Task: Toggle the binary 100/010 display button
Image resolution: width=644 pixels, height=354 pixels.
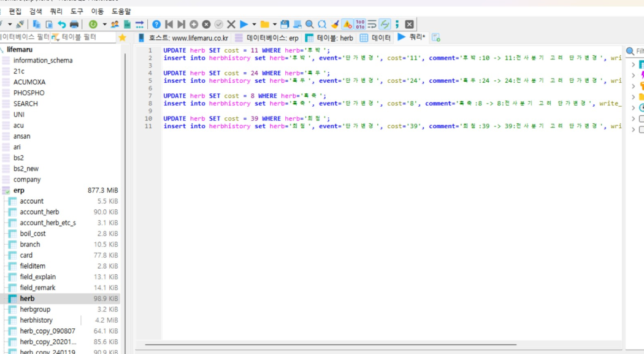Action: (x=360, y=24)
